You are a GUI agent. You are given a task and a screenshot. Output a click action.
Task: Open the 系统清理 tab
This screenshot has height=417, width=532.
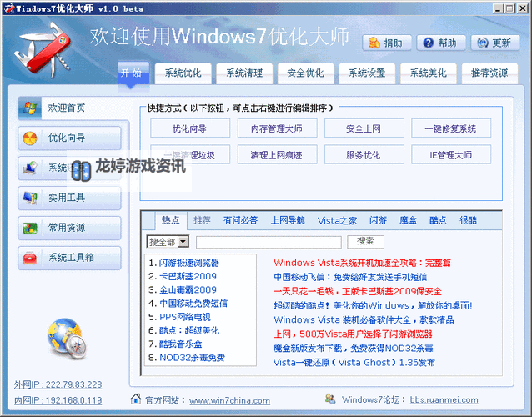[244, 73]
